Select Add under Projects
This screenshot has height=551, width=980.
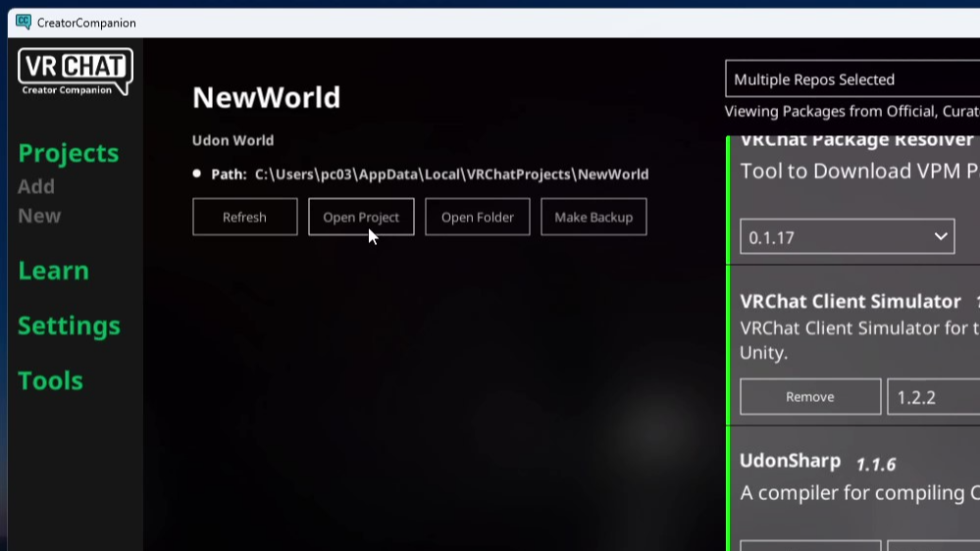(x=36, y=186)
